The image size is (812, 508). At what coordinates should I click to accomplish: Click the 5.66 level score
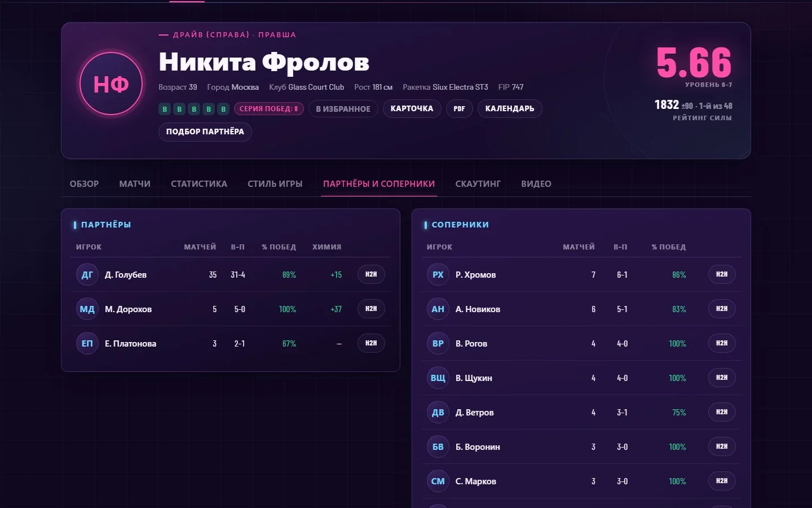[694, 62]
